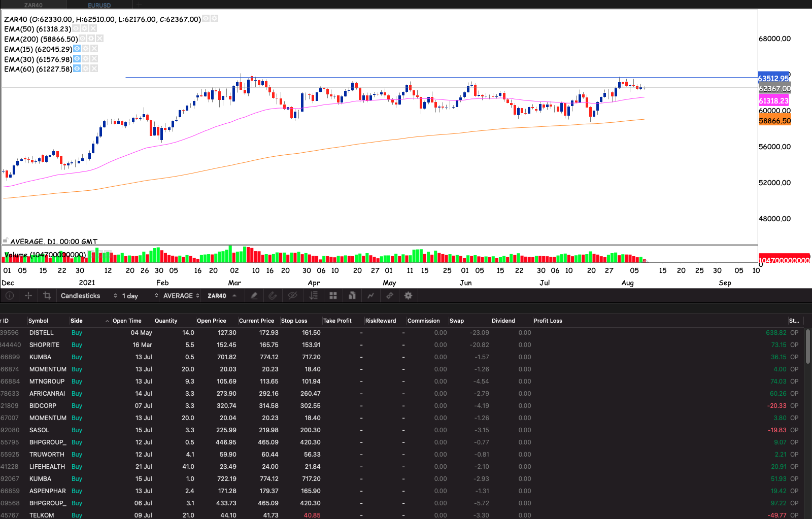Select the ZAR40 chart tab

(x=33, y=5)
